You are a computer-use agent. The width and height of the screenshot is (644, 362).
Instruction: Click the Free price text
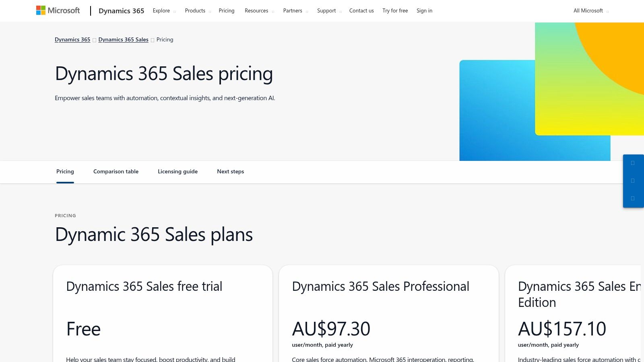pyautogui.click(x=83, y=329)
